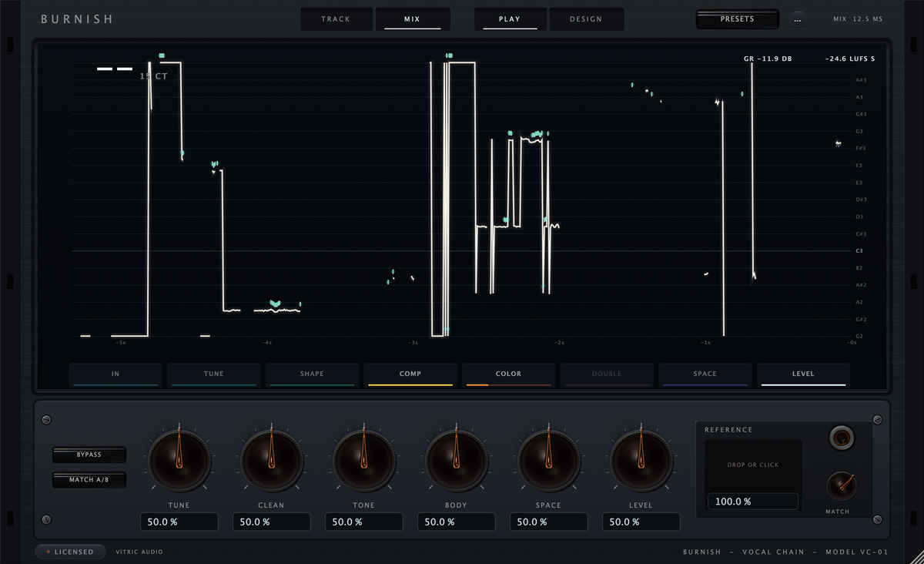924x564 pixels.
Task: Switch to the TRACK tab
Action: click(336, 19)
